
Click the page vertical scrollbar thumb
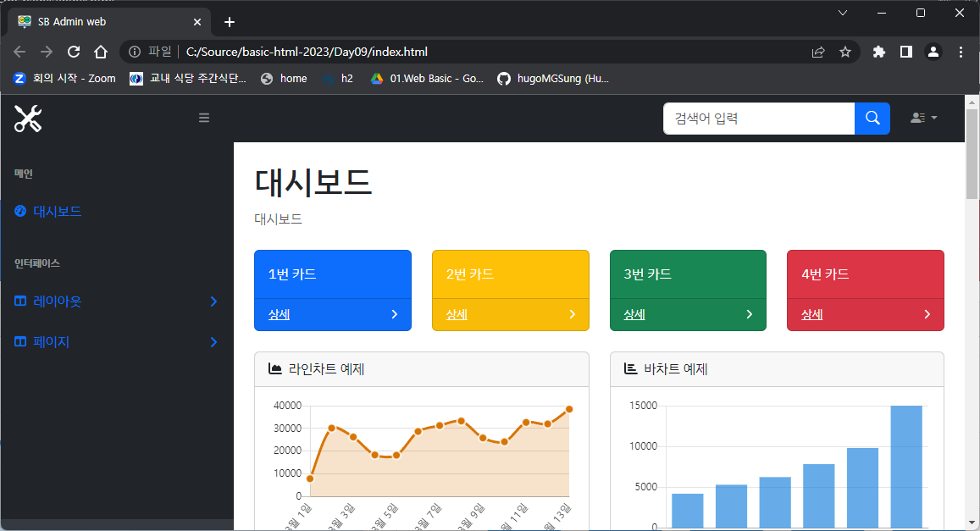[972, 153]
